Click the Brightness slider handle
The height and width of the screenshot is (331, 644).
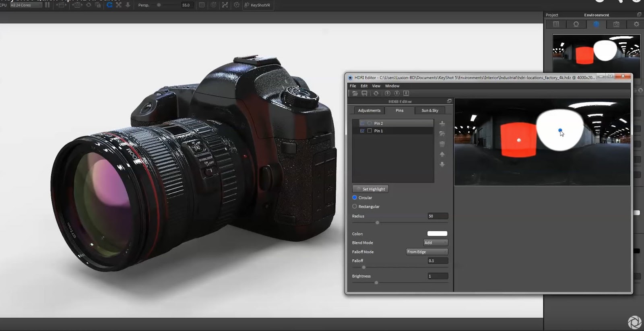click(x=376, y=283)
